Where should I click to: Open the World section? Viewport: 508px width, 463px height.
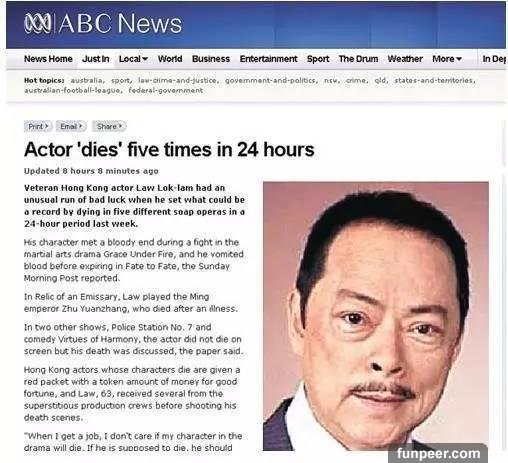[x=170, y=59]
